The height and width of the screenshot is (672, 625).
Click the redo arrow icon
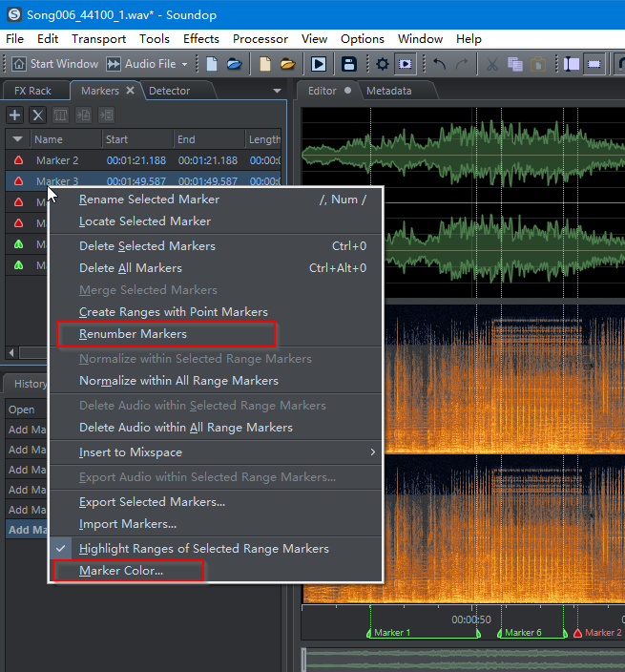coord(462,64)
